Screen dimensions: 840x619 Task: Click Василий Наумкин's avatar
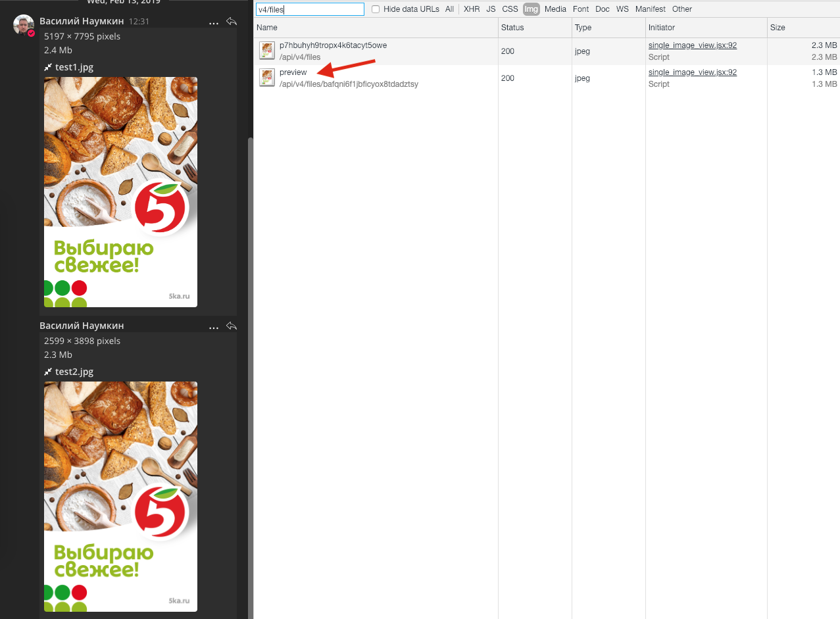24,25
